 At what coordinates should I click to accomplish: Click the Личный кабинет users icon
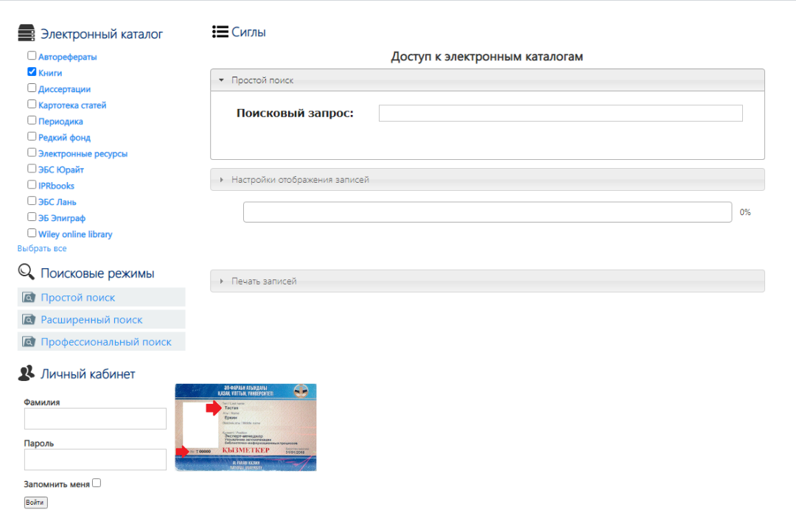click(27, 374)
